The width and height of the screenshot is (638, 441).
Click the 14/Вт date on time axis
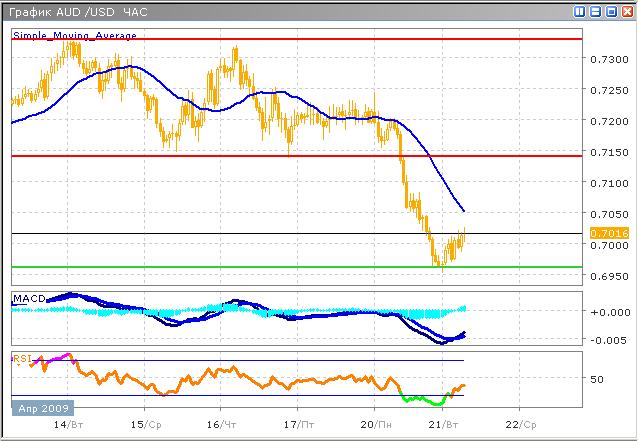click(68, 425)
